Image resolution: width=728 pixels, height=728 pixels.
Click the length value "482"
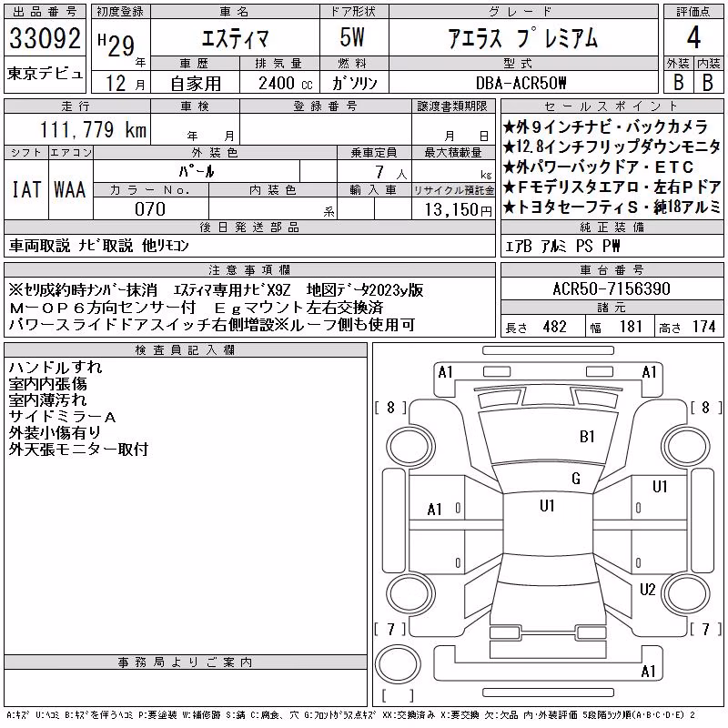click(554, 327)
